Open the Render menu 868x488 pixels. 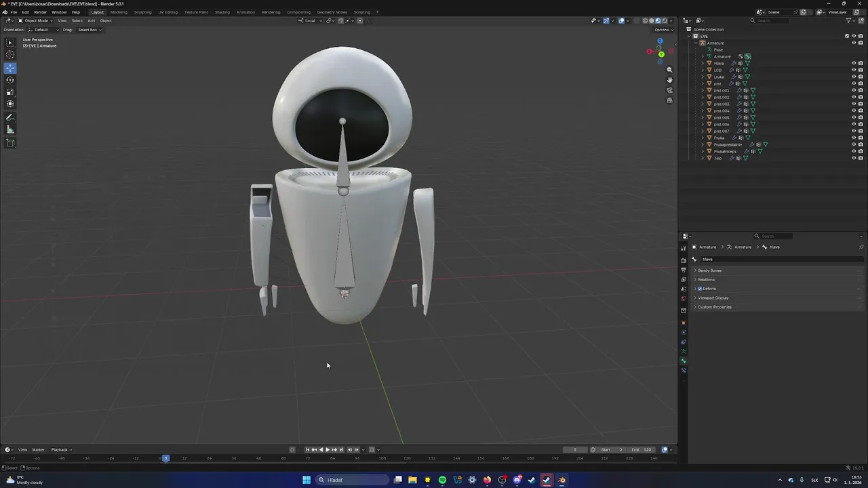[40, 12]
